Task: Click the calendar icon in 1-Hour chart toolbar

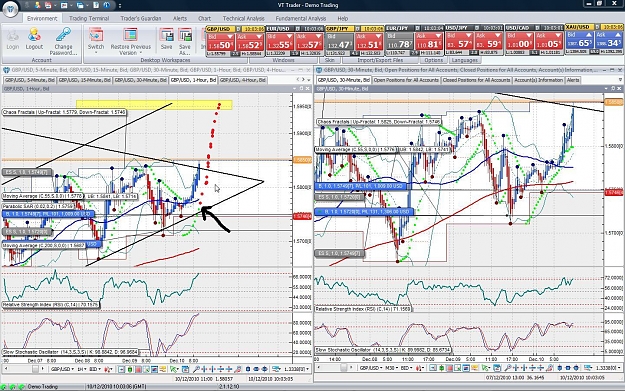Action: pyautogui.click(x=186, y=369)
